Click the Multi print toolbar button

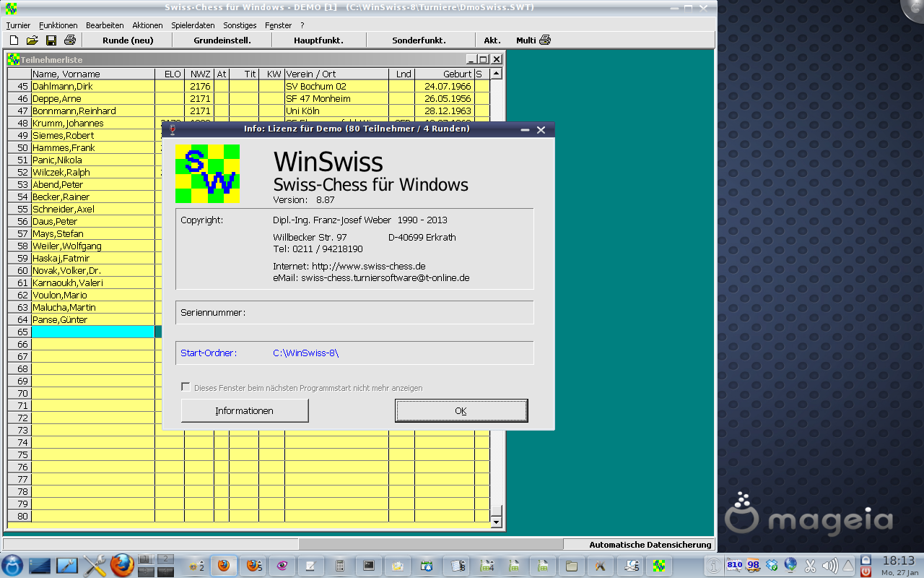pyautogui.click(x=533, y=40)
